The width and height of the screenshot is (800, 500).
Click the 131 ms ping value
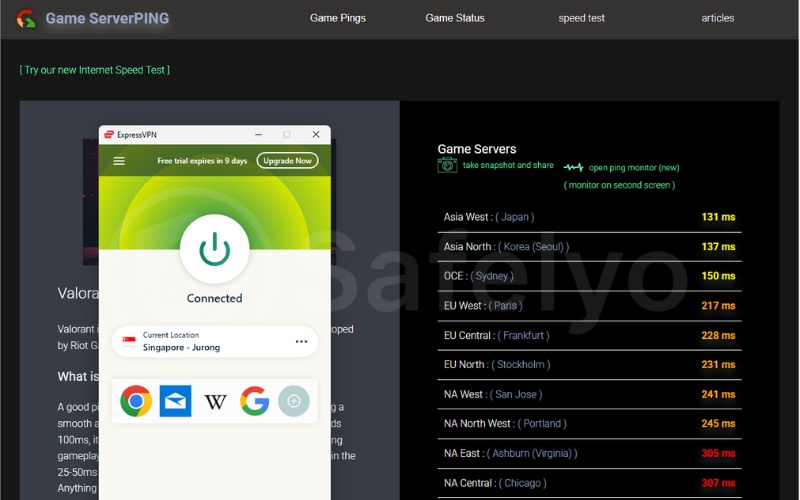[x=718, y=217]
